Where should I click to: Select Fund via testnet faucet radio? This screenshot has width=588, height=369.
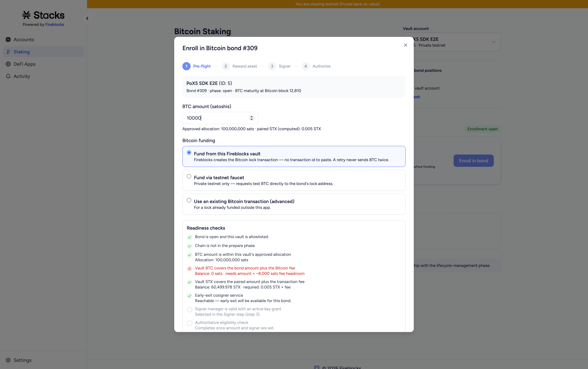pos(189,177)
